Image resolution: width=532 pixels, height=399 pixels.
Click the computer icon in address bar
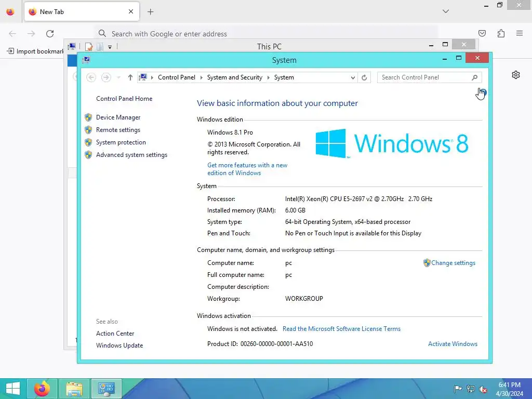click(143, 77)
